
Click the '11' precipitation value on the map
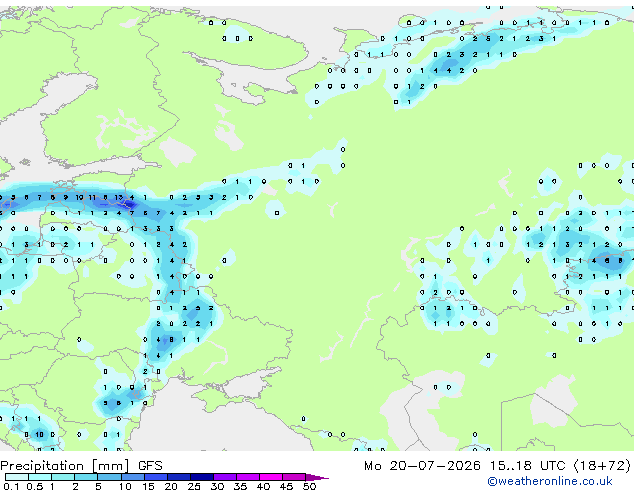point(92,197)
